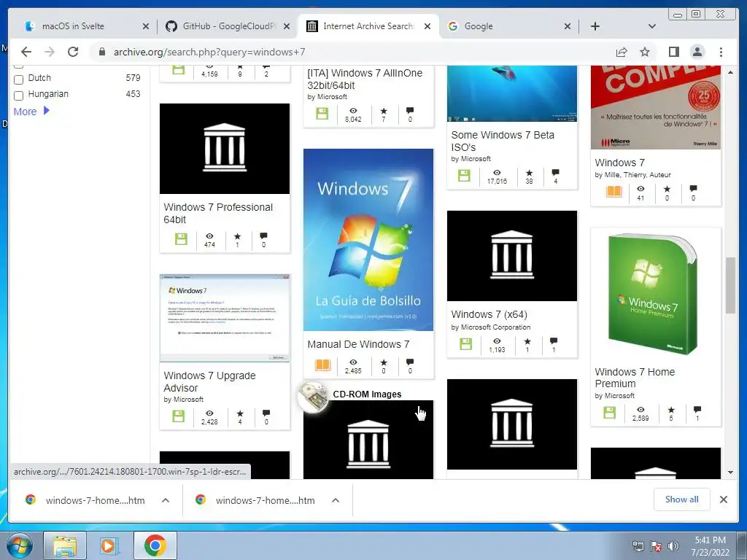Open [ITA] Windows 7 AllInOne 32bit/64bit link

[365, 79]
